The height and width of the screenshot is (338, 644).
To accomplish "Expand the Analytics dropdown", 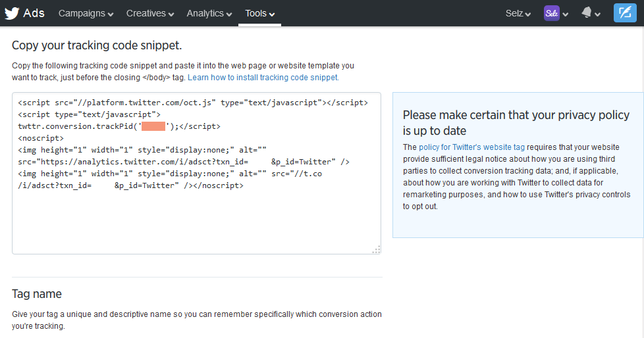I will (x=209, y=13).
